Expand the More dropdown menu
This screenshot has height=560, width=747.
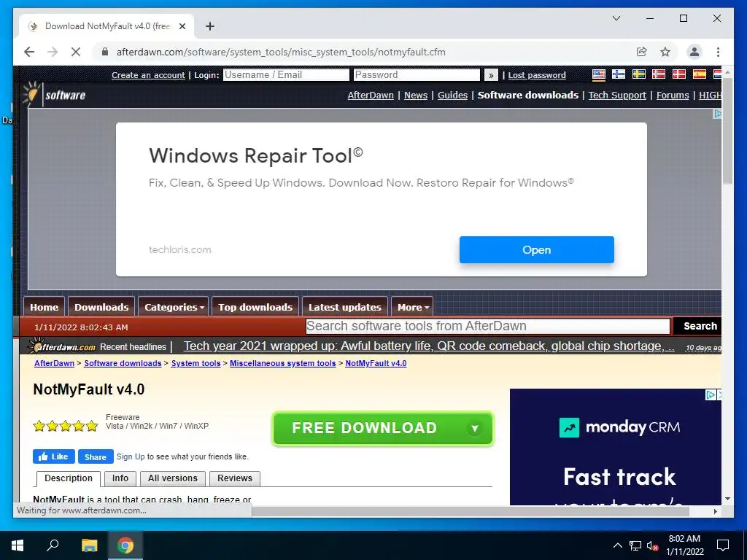pyautogui.click(x=413, y=307)
